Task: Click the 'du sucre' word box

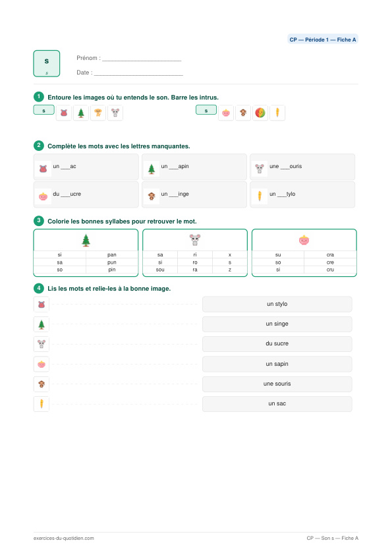Action: (x=277, y=343)
